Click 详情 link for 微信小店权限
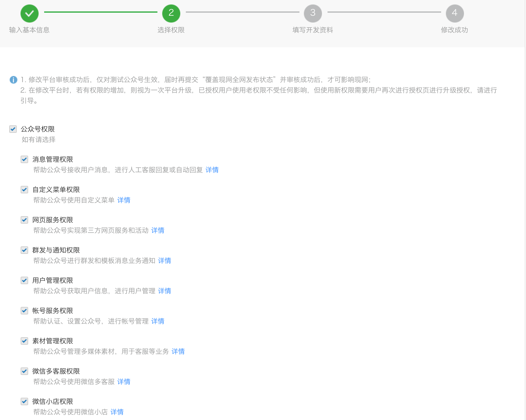 click(117, 412)
